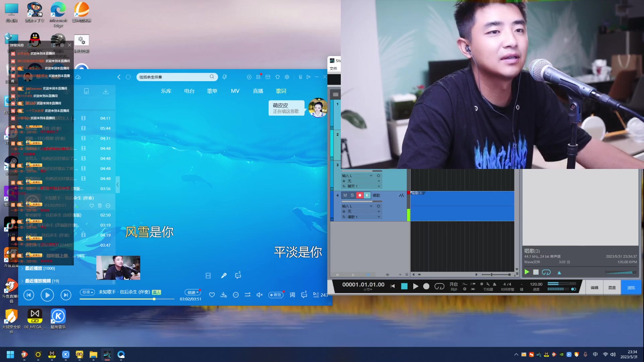The image size is (644, 362).
Task: Skip to next track in KuGou player
Action: tap(66, 295)
